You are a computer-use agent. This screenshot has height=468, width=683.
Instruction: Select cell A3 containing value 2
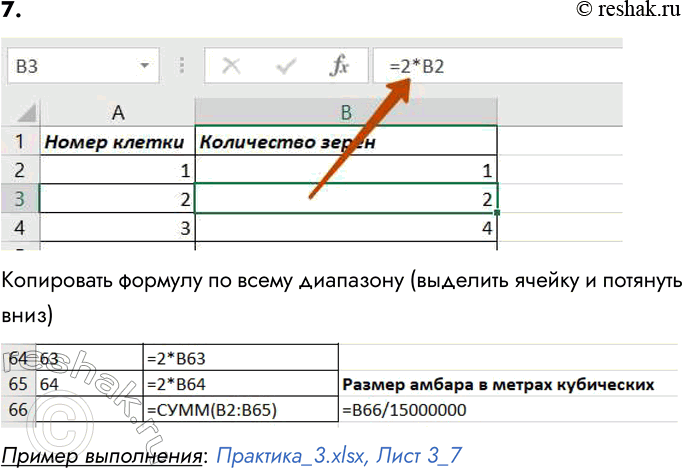click(117, 199)
